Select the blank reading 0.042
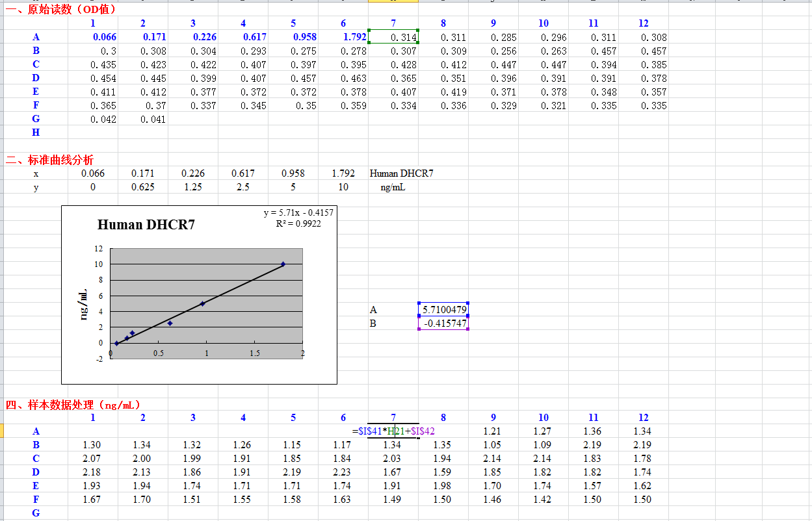The image size is (812, 521). coord(103,119)
